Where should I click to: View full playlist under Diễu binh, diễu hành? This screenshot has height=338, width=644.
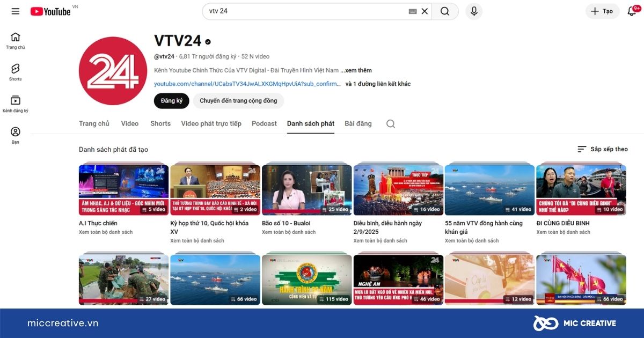tap(380, 241)
